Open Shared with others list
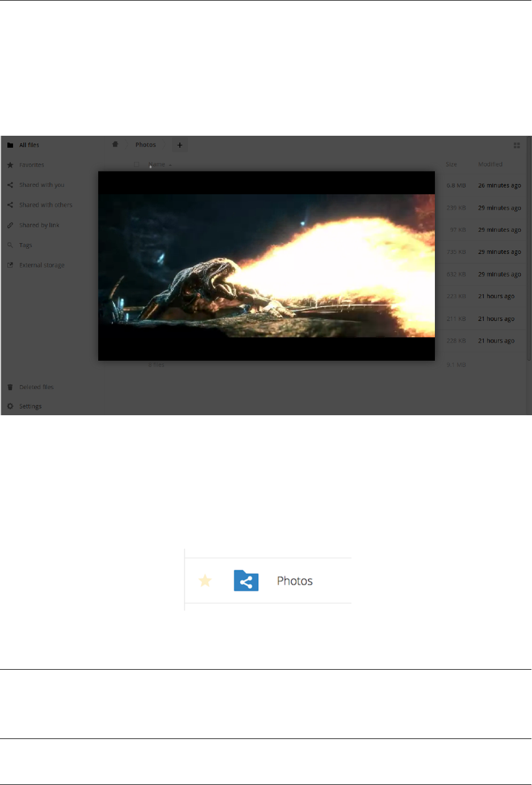The width and height of the screenshot is (532, 785). (x=45, y=204)
